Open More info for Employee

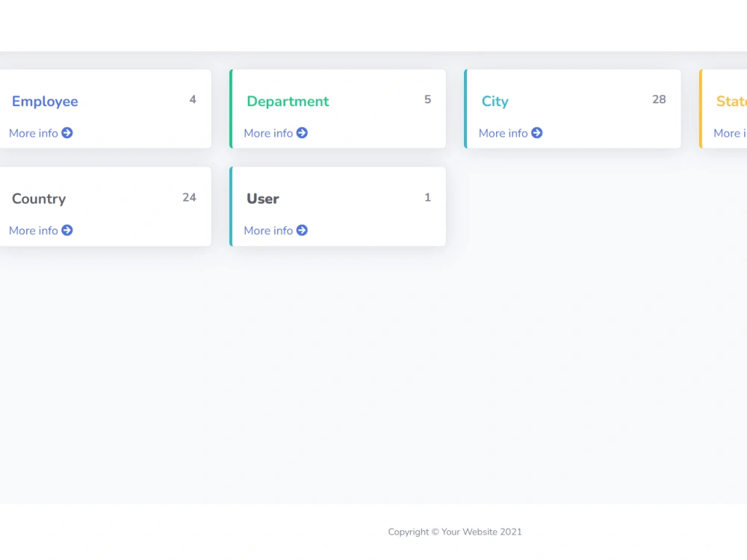pos(31,133)
